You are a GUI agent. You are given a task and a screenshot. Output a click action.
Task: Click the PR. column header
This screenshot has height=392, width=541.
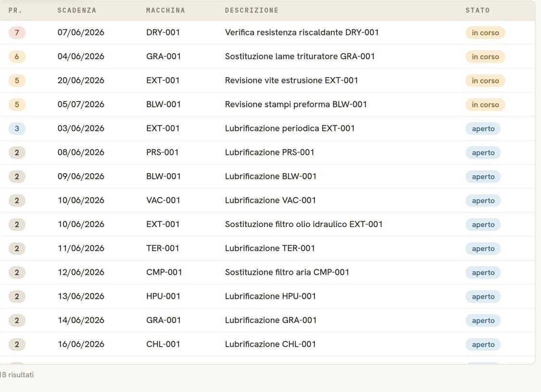pyautogui.click(x=15, y=11)
